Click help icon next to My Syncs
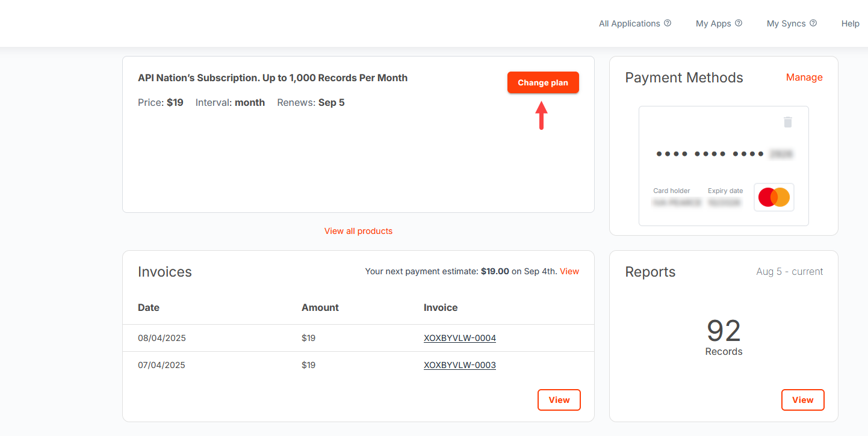 [x=813, y=23]
